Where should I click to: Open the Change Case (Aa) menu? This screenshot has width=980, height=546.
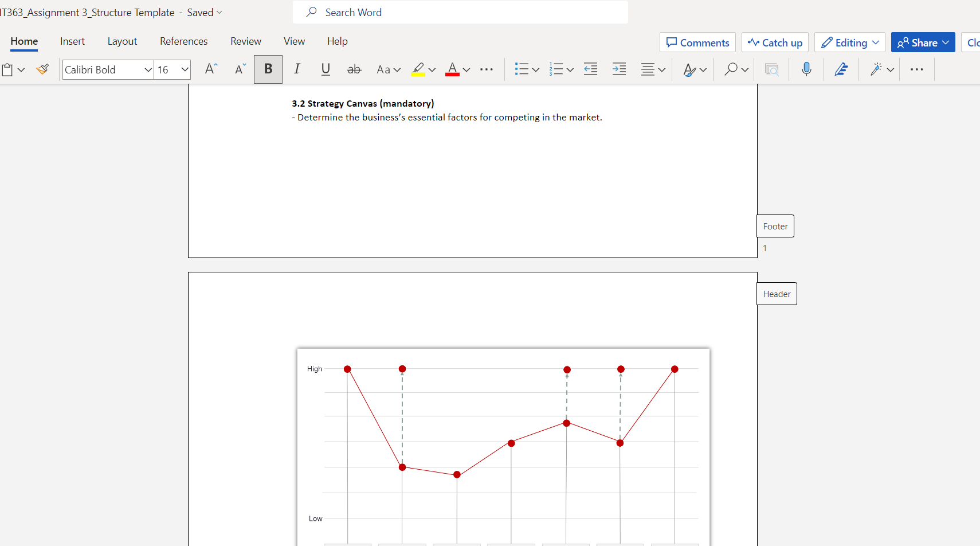[x=388, y=69]
